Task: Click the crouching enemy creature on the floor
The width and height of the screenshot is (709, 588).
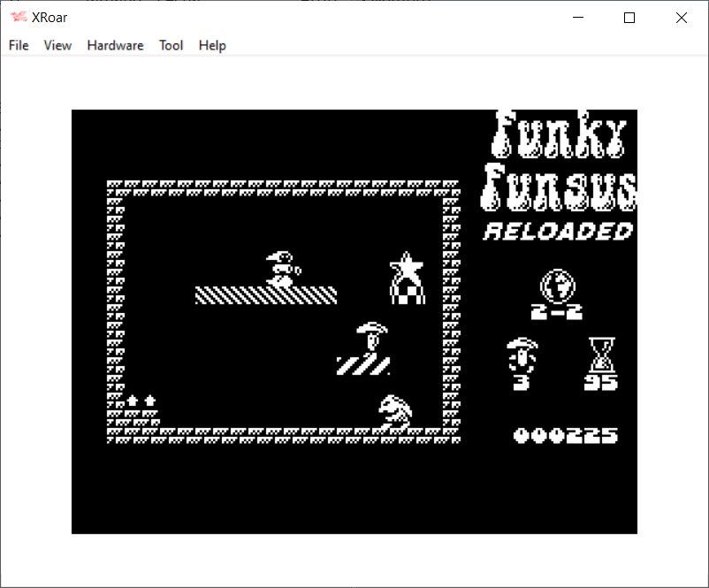Action: click(x=393, y=412)
